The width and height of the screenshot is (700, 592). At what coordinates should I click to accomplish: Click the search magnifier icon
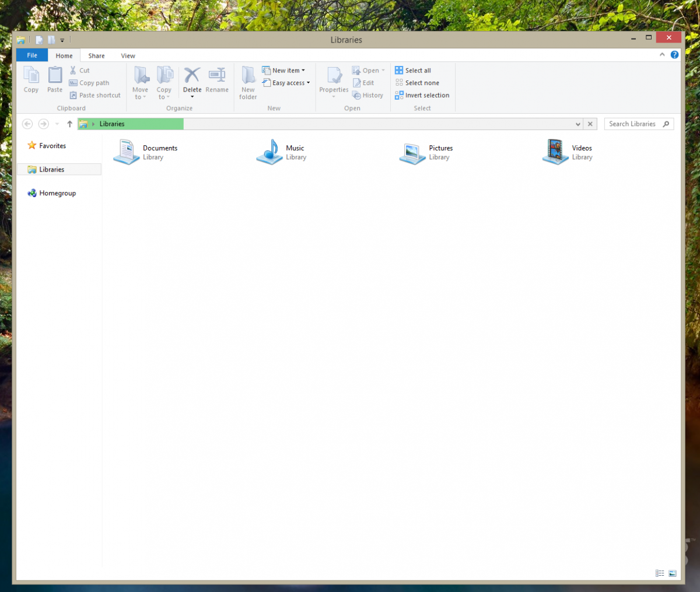666,124
